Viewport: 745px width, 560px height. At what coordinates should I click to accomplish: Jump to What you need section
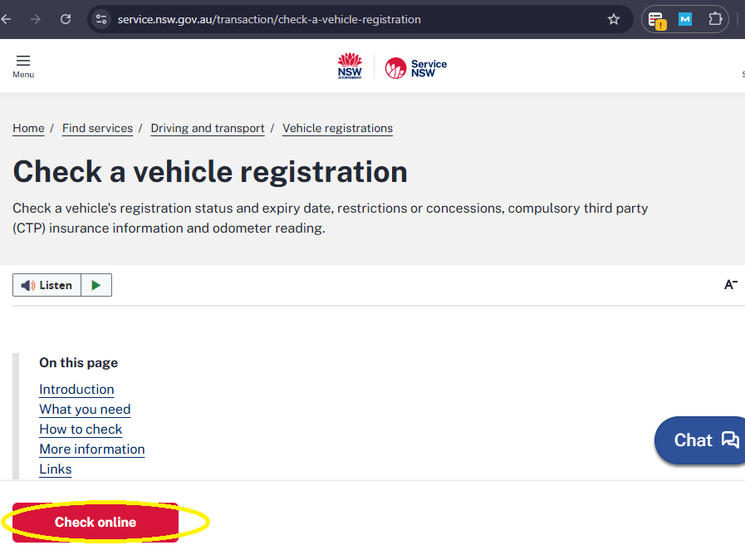85,409
